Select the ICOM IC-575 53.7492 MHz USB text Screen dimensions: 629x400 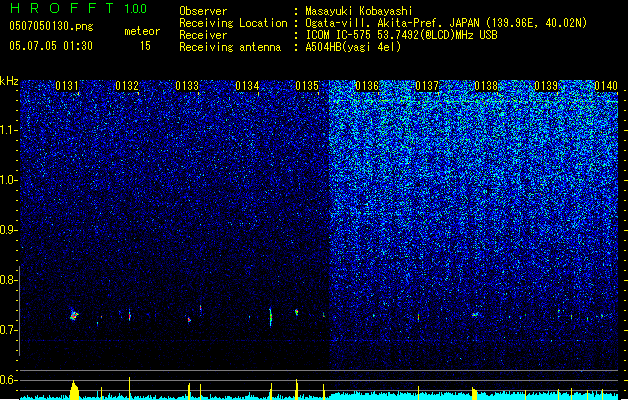point(401,35)
